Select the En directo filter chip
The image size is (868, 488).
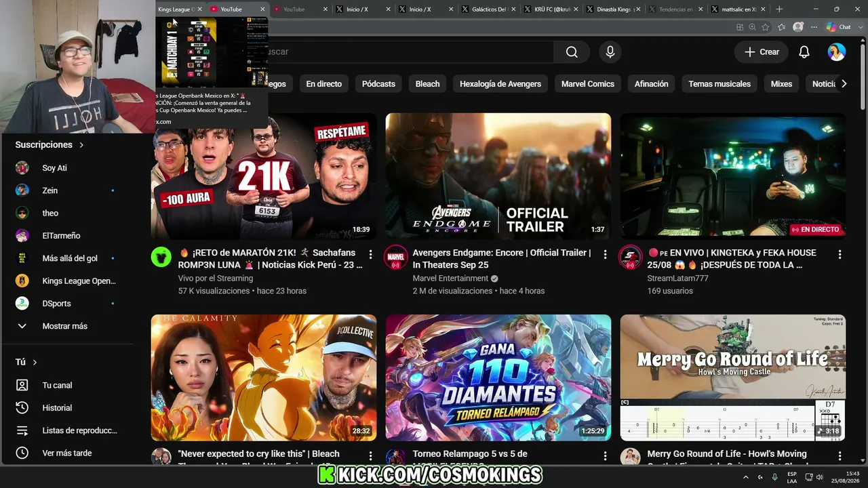(x=323, y=84)
